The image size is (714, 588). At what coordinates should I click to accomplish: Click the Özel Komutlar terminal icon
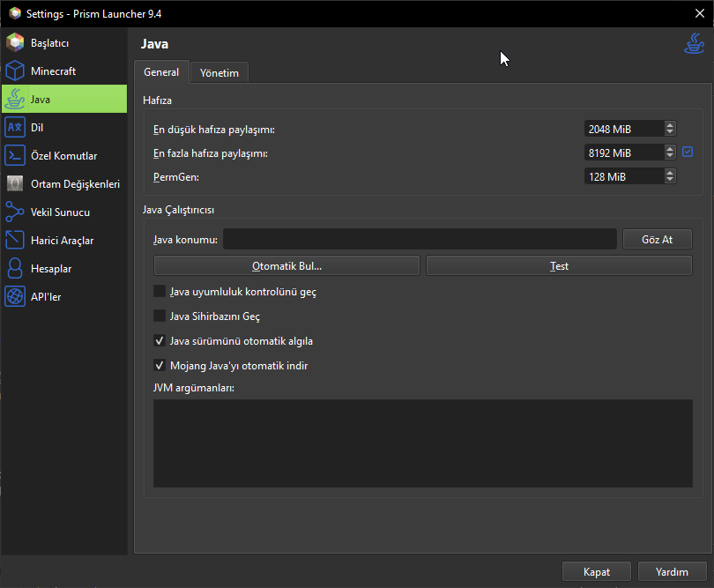[x=15, y=156]
